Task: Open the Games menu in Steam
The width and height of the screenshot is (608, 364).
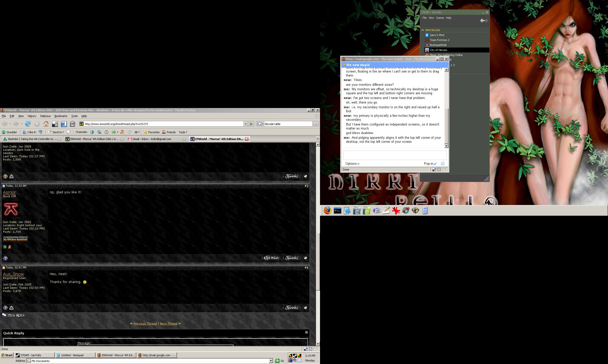Action: (x=440, y=18)
